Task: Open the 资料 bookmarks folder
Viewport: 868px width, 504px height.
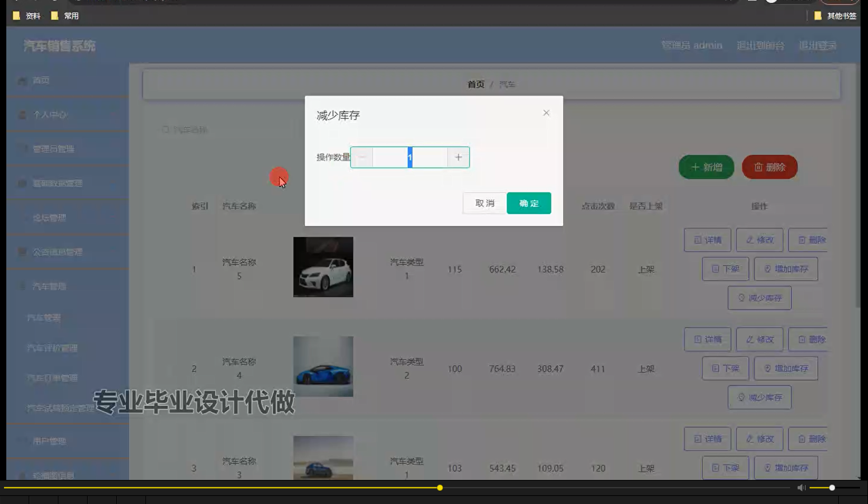Action: tap(27, 16)
